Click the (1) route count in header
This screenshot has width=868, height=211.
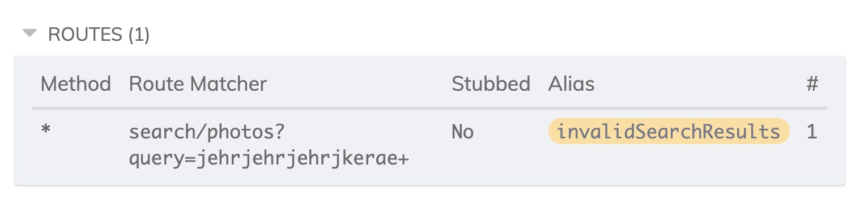coord(139,35)
